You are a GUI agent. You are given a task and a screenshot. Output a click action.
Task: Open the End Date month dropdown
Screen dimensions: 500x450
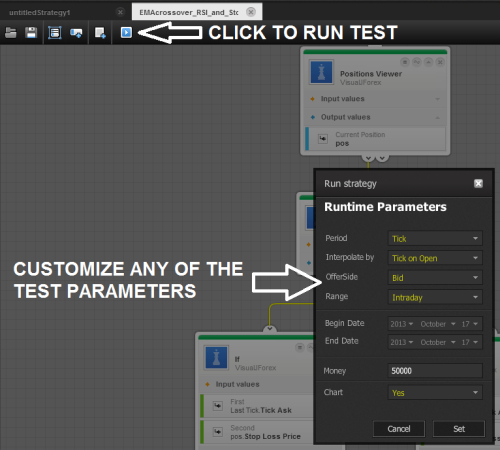click(438, 342)
